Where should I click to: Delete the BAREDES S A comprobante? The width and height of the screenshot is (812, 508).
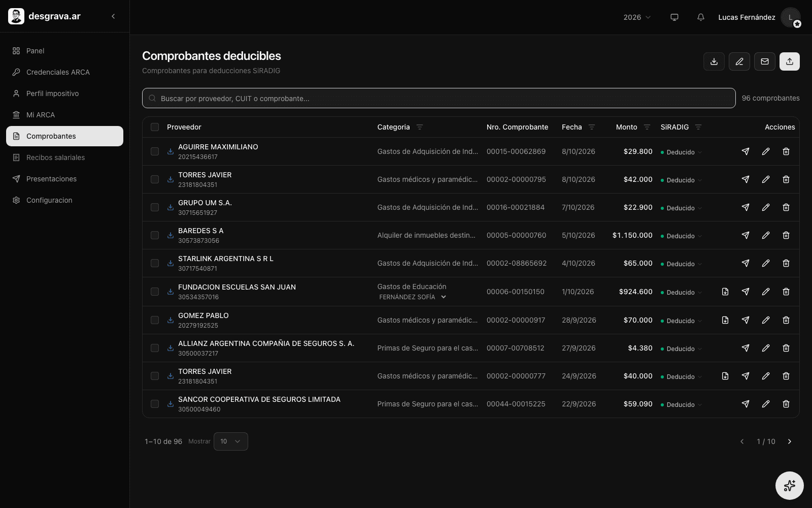click(x=786, y=235)
